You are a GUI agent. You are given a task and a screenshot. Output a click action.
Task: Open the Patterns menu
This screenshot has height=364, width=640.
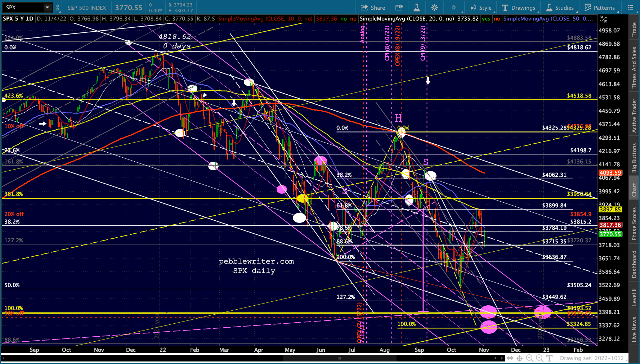(600, 8)
